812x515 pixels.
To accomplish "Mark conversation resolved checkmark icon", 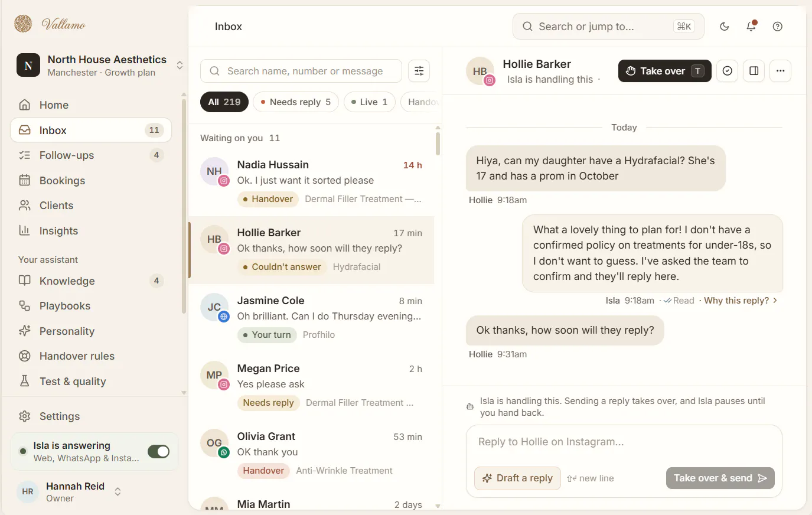I will tap(728, 71).
